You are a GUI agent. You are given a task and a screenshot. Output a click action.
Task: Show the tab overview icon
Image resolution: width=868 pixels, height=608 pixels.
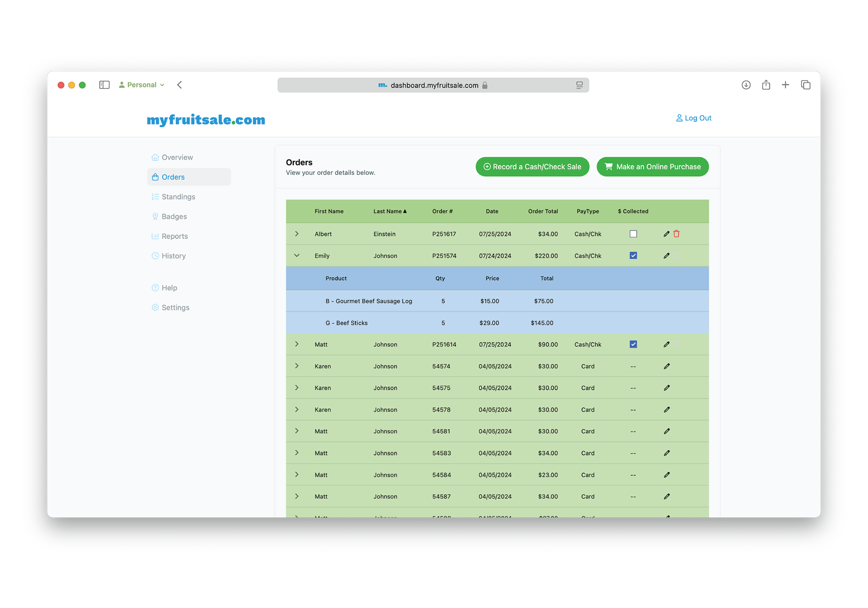pyautogui.click(x=806, y=85)
